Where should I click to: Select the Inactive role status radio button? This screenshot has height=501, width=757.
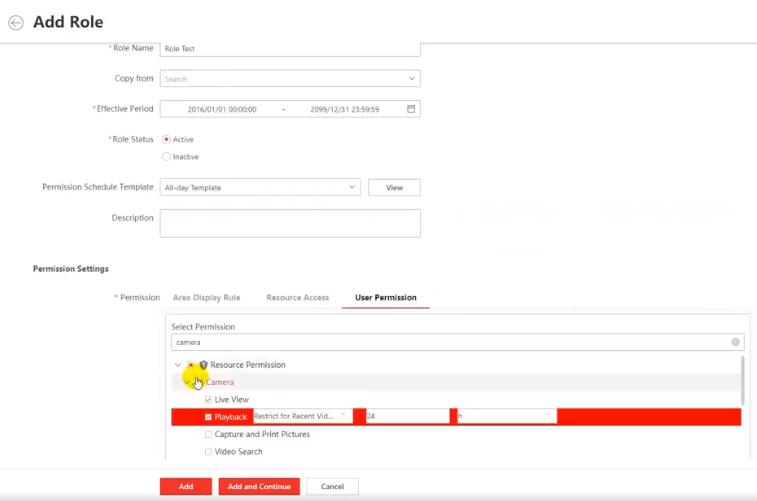pyautogui.click(x=167, y=156)
